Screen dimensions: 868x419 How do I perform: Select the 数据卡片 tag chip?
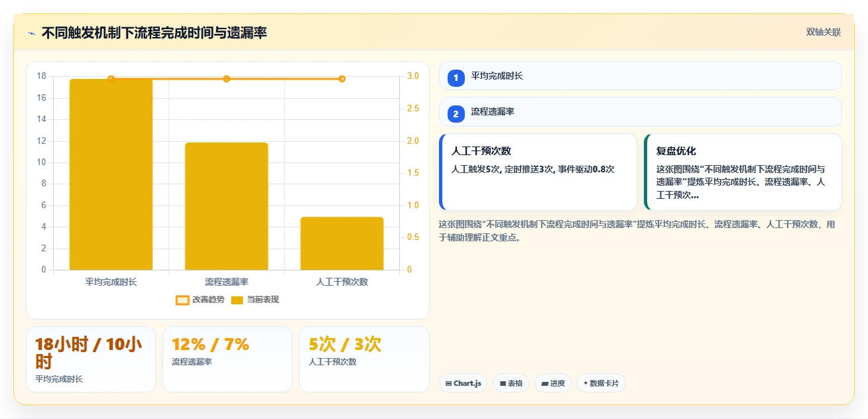click(x=601, y=383)
